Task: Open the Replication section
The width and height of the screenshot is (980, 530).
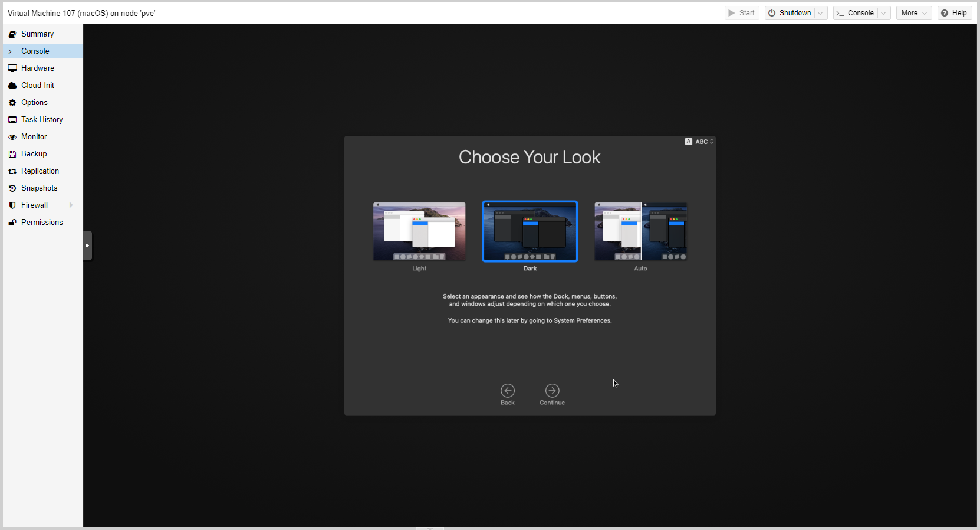Action: [x=42, y=171]
